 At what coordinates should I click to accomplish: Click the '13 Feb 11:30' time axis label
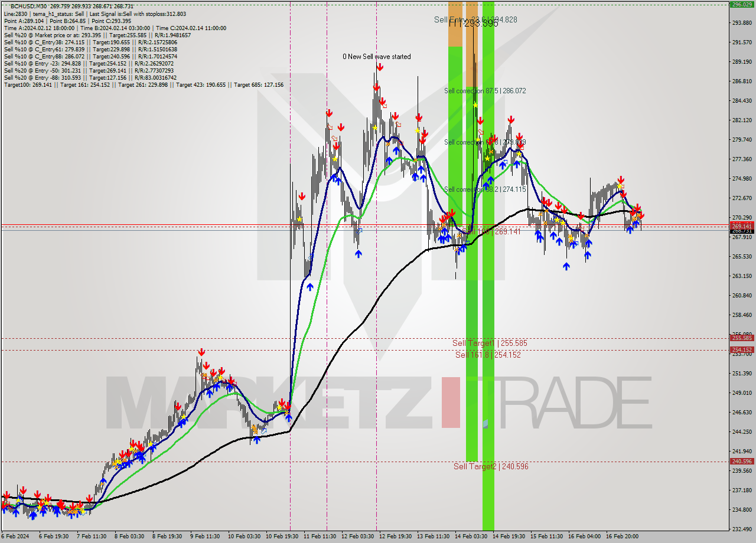tap(434, 537)
